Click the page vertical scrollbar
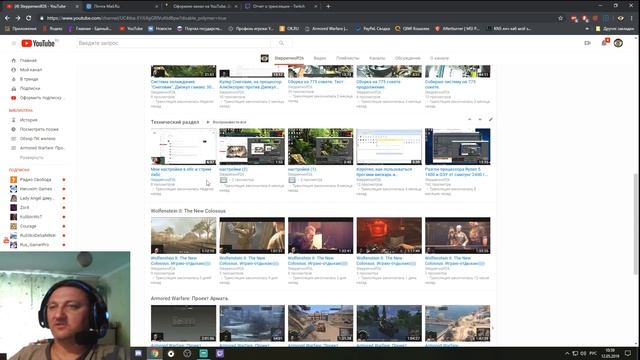 click(636, 224)
